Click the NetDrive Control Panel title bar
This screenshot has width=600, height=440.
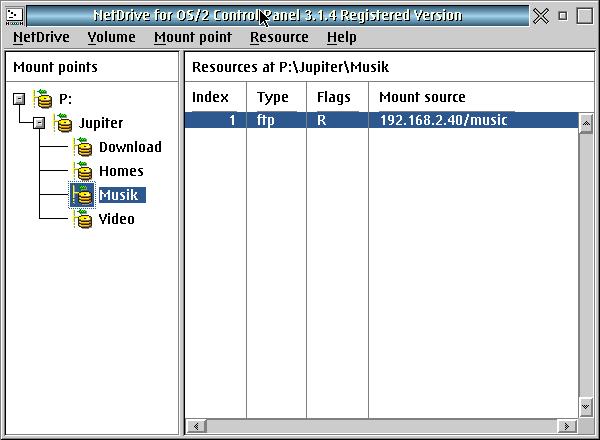pos(278,16)
